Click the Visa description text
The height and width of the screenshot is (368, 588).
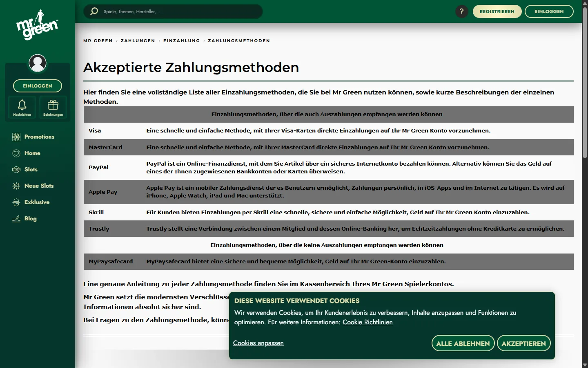pos(318,131)
